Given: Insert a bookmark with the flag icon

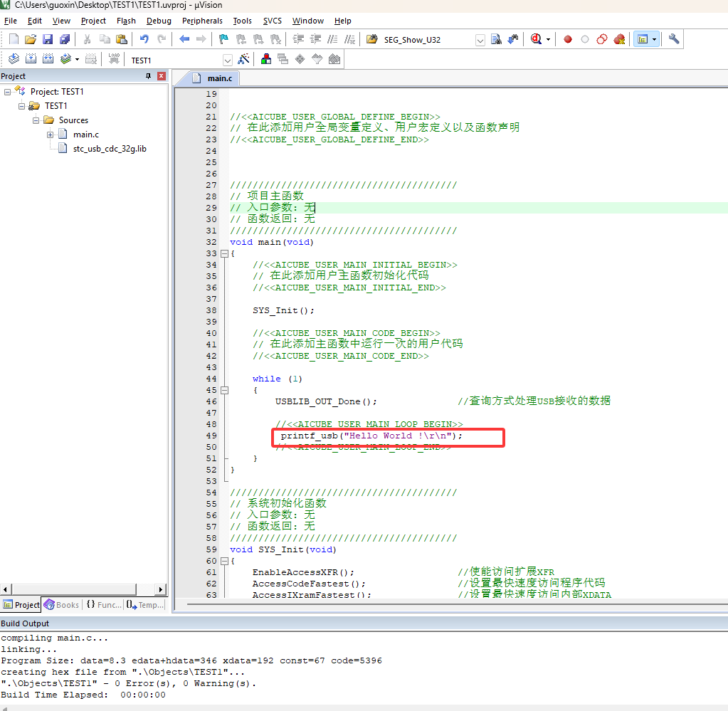Looking at the screenshot, I should click(223, 39).
